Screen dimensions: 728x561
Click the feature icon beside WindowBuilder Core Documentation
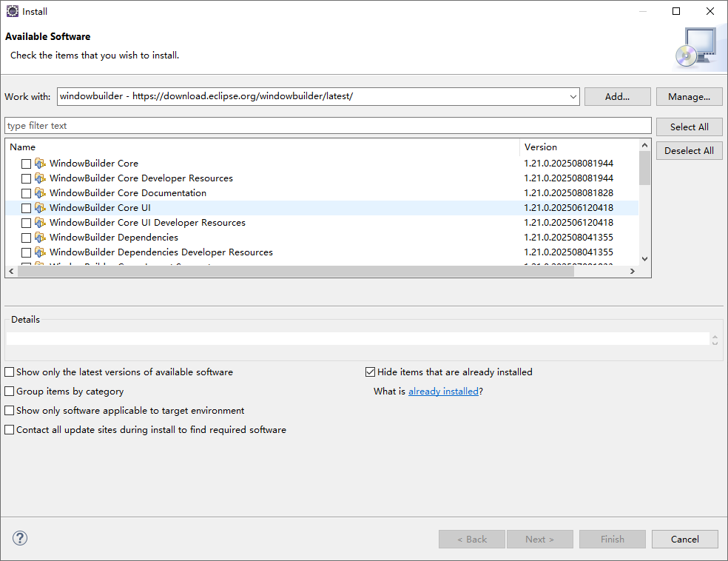click(41, 193)
